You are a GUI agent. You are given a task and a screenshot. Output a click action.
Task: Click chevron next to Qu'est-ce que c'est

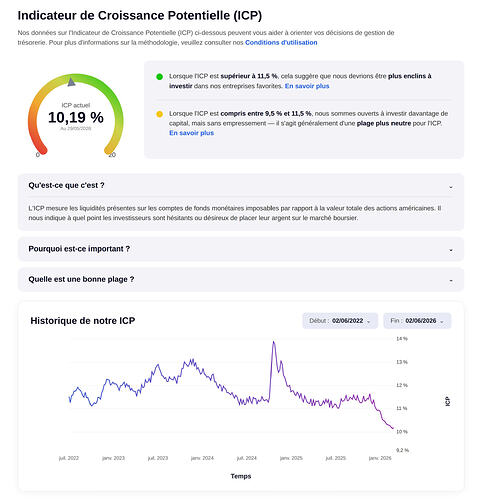(451, 187)
